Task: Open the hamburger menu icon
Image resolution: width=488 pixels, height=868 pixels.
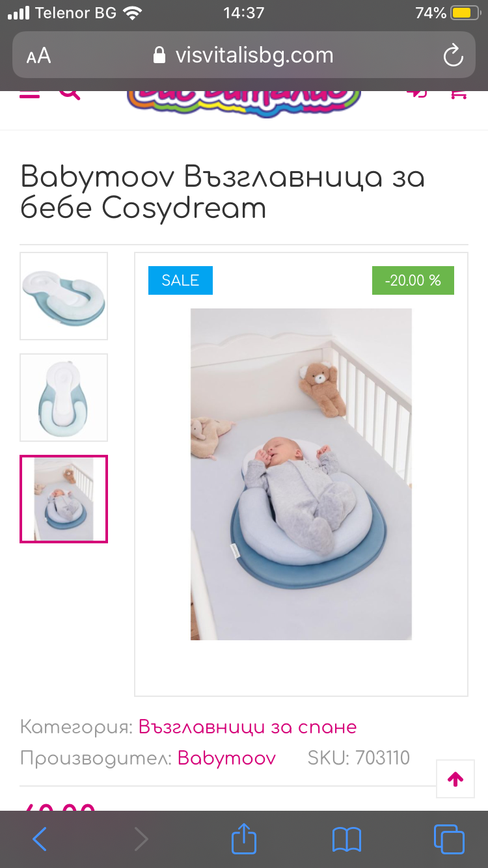Action: tap(30, 94)
